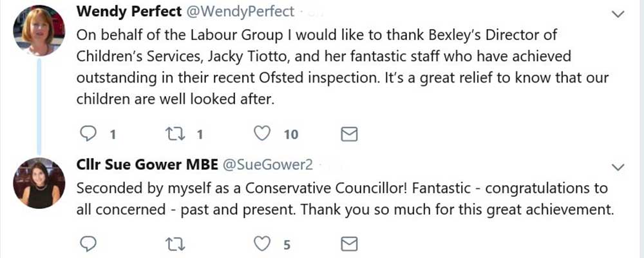This screenshot has height=258, width=644.
Task: Click the reply count on Wendy's tweet
Action: coord(112,135)
